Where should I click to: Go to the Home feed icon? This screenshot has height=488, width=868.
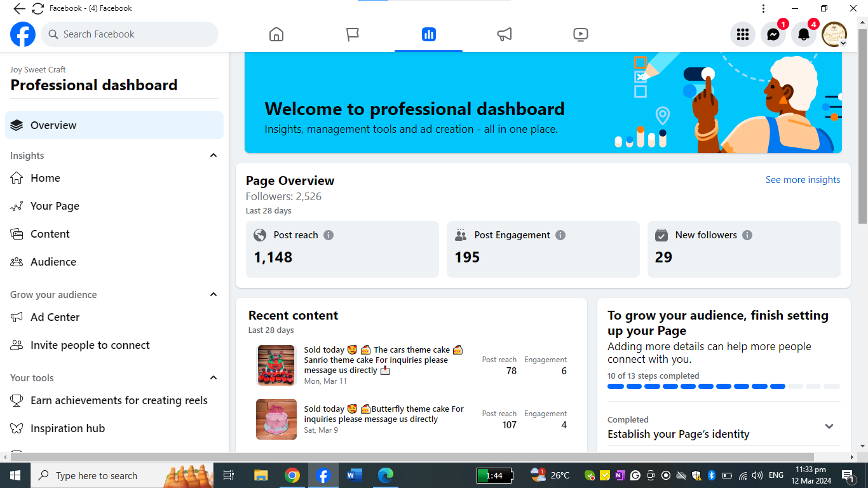tap(276, 34)
